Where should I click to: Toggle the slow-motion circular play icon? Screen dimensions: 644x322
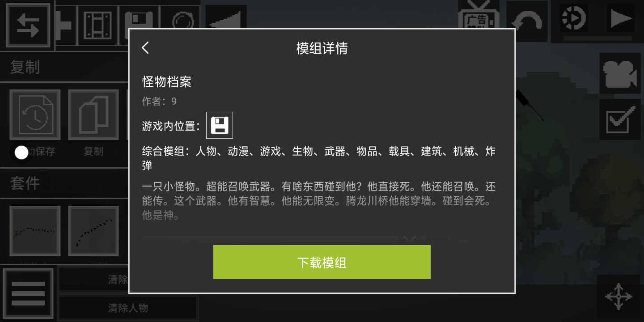tap(574, 19)
